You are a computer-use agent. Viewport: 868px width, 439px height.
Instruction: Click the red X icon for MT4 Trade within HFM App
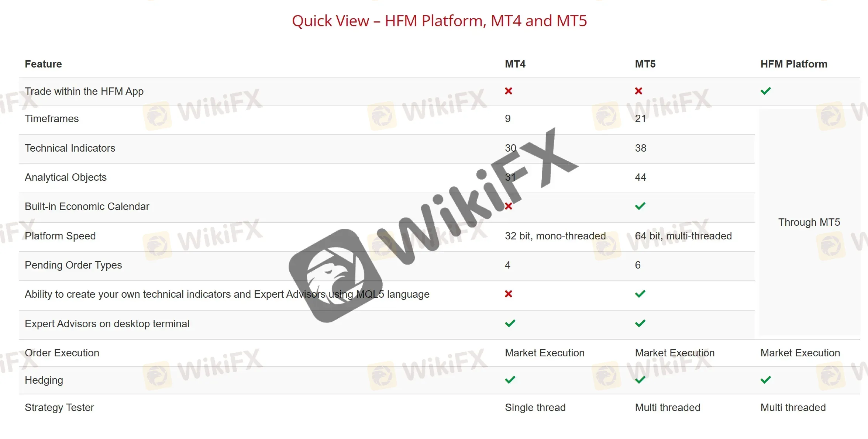[x=509, y=91]
